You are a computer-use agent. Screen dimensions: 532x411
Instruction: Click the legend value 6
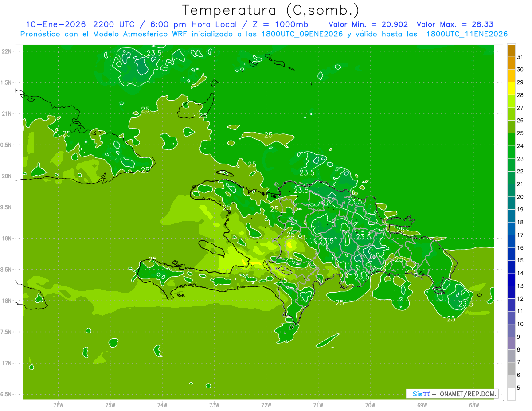click(518, 375)
